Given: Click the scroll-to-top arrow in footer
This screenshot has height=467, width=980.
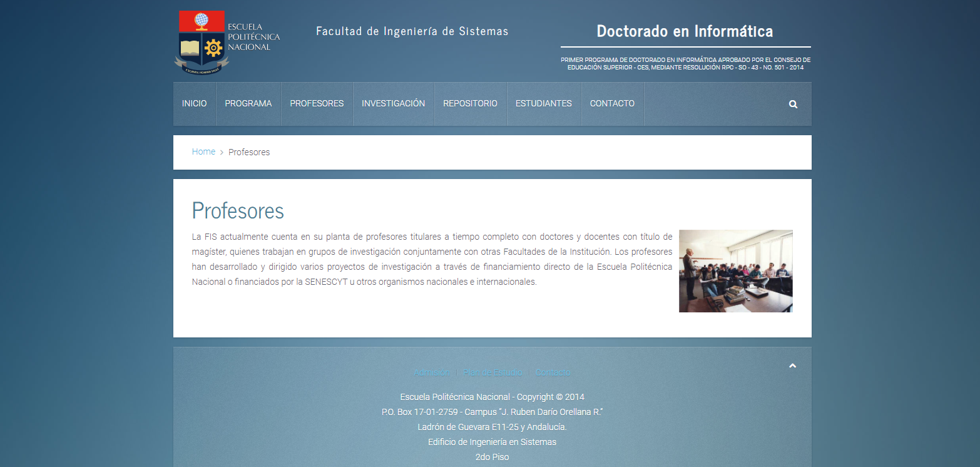Looking at the screenshot, I should tap(792, 366).
